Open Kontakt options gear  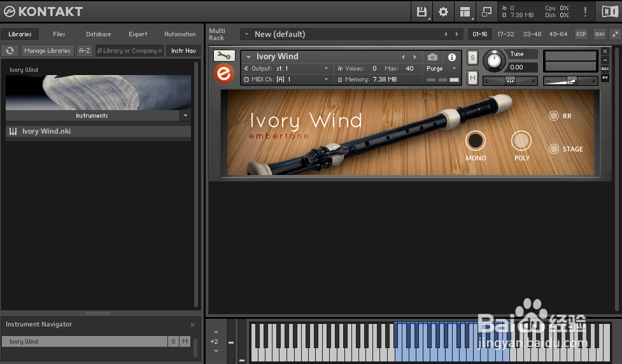(x=443, y=12)
